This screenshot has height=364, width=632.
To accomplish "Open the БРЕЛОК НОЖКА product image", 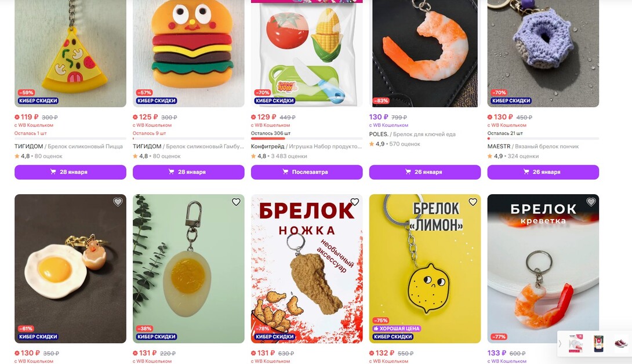I will [307, 269].
